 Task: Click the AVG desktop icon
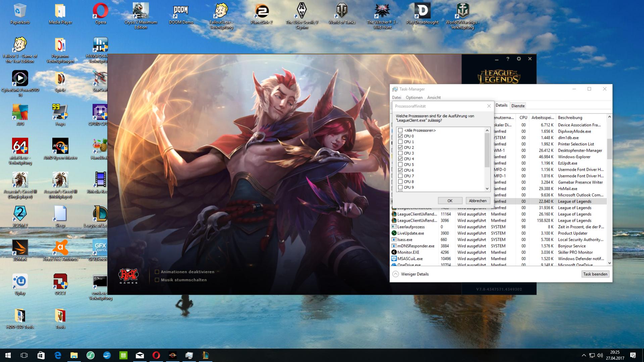[x=20, y=115]
